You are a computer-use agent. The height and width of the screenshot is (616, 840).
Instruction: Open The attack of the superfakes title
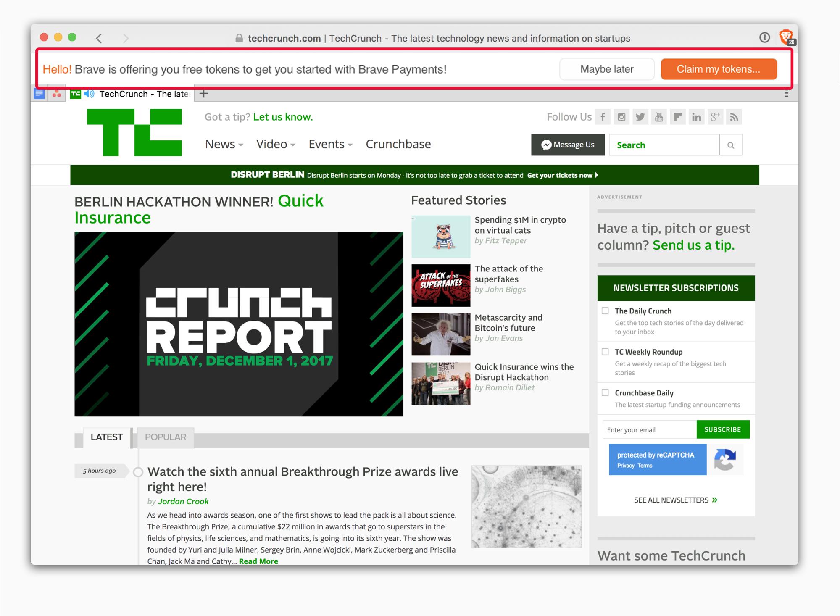click(509, 274)
